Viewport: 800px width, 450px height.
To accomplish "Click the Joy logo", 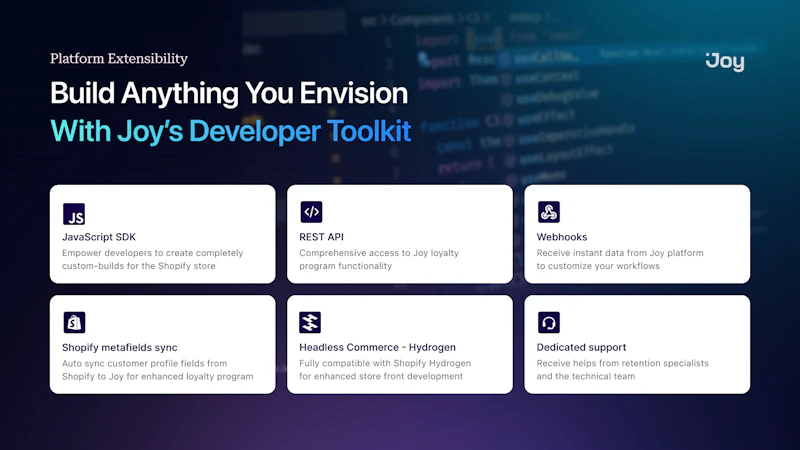I will [x=725, y=62].
